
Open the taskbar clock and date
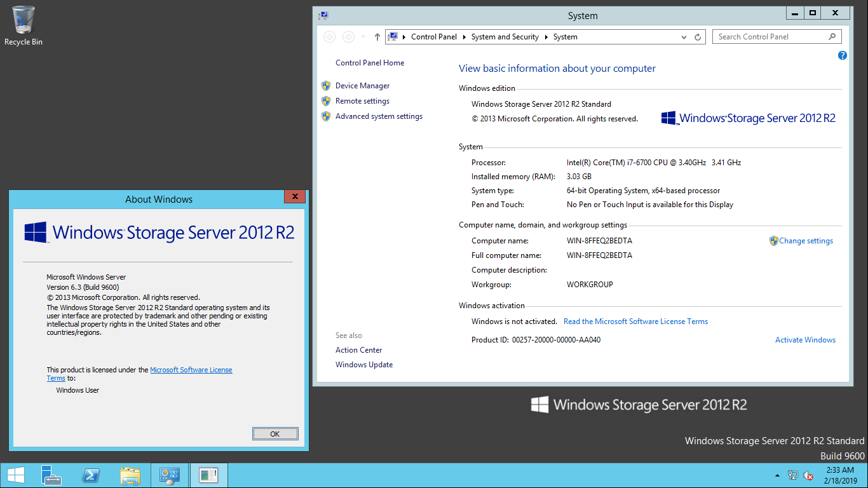tap(840, 475)
